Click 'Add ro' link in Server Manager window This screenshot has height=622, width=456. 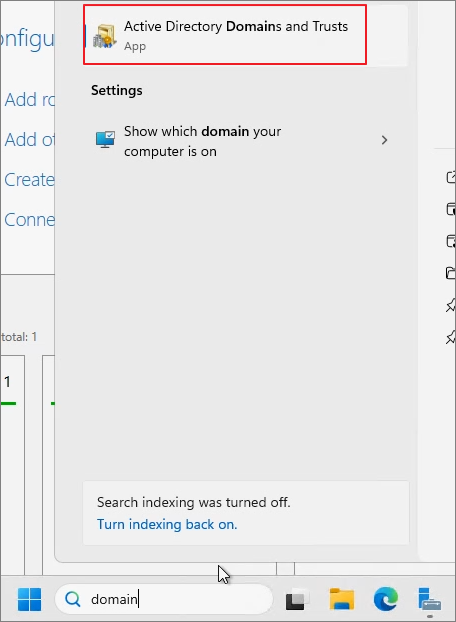pos(30,100)
